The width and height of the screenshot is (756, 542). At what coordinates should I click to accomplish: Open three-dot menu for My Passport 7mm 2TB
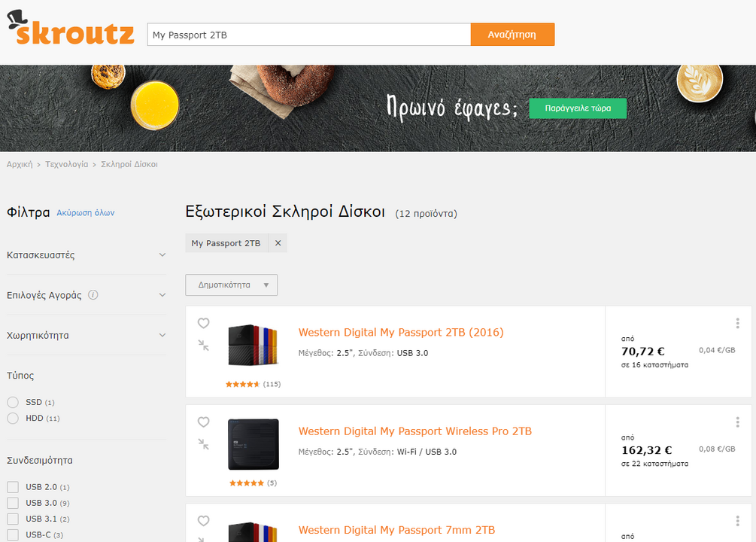click(737, 521)
